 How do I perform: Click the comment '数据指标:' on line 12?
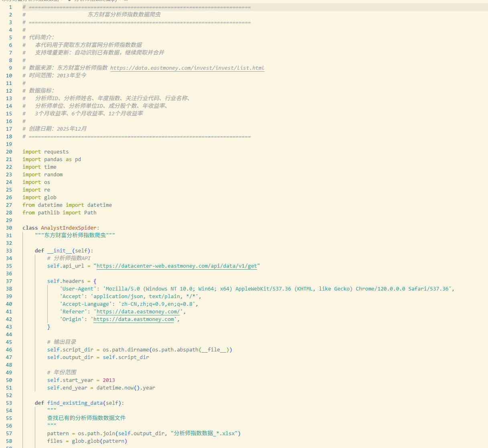pos(41,91)
